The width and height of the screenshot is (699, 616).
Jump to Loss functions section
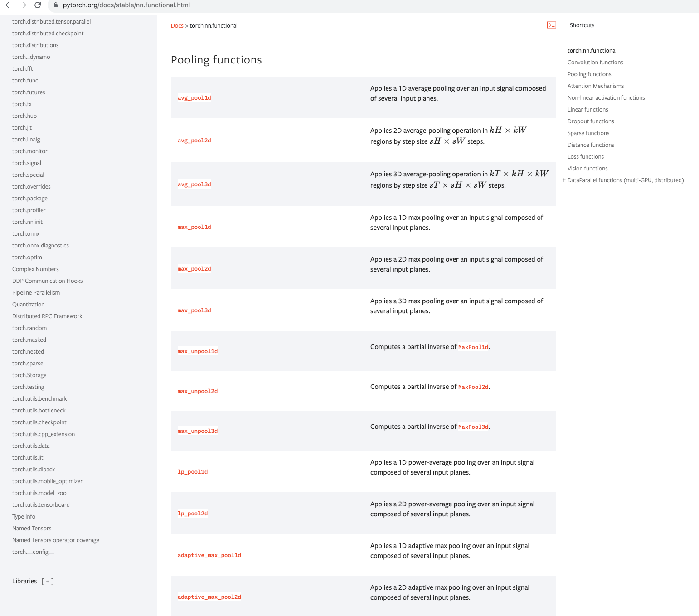[586, 157]
